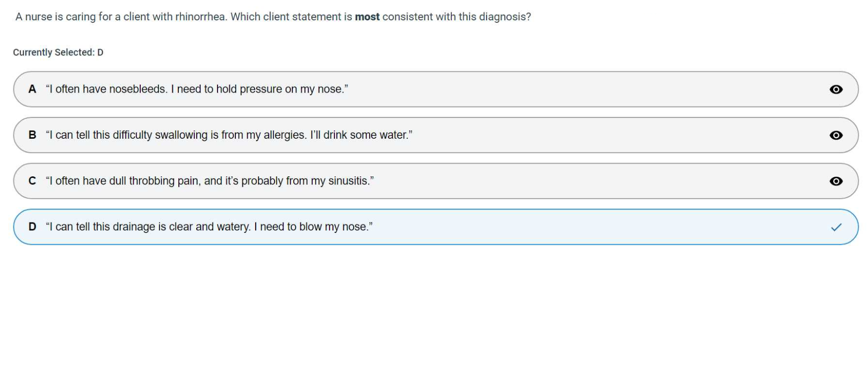Choose the difficulty swallowing answer statement
This screenshot has height=383, width=868.
229,135
